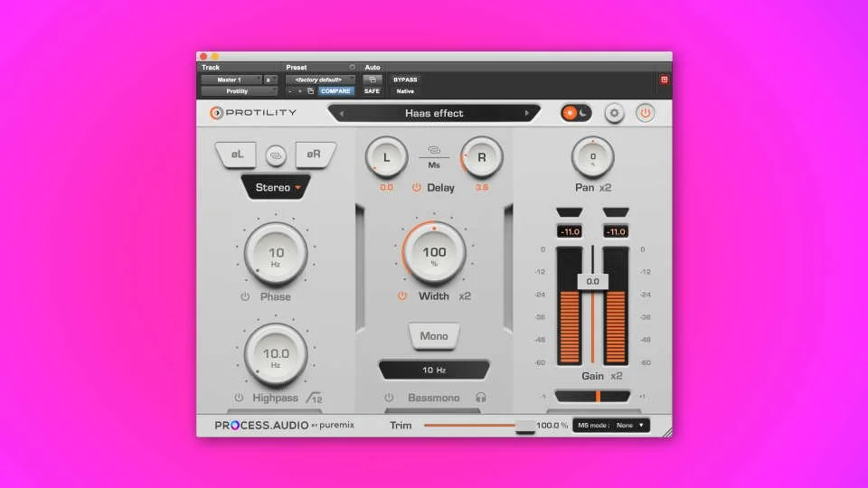Invert left channel polarity øL
This screenshot has height=488, width=868.
tap(237, 155)
